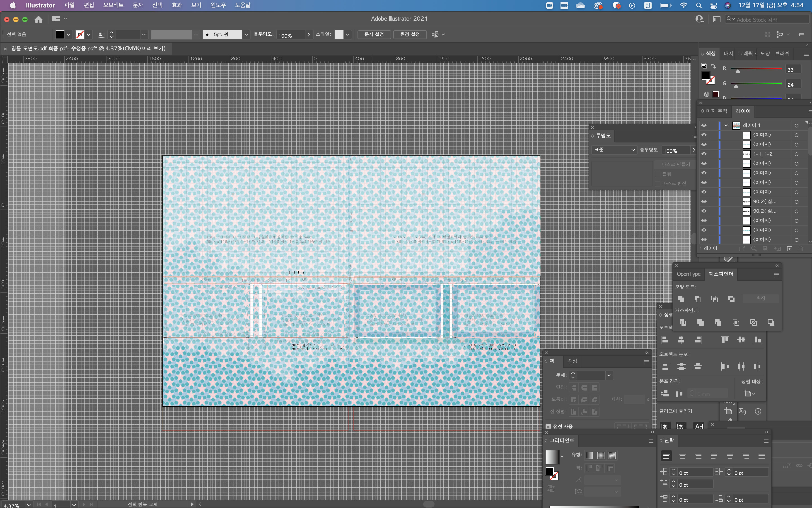Toggle visibility of second 90.2( 실... sublayer
The height and width of the screenshot is (508, 812).
(704, 211)
